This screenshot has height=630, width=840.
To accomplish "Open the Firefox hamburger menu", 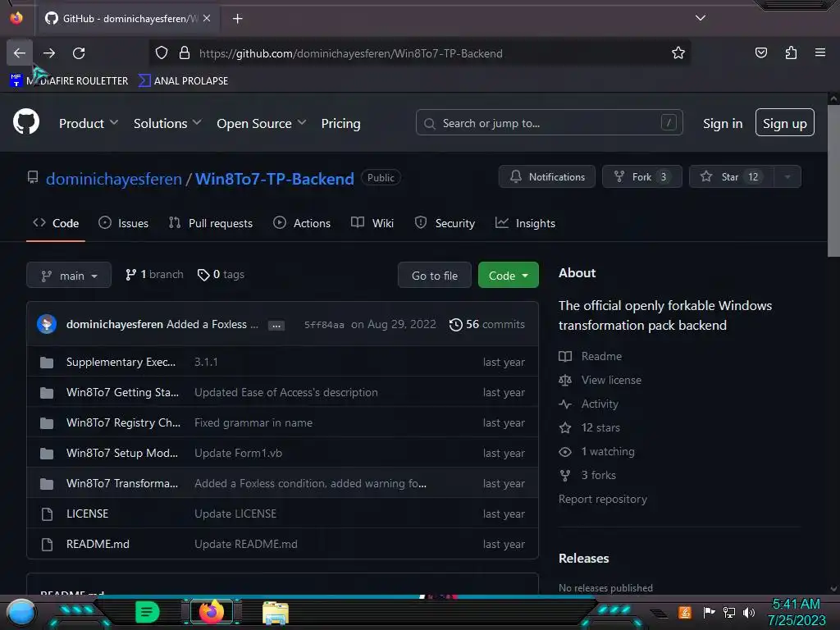I will pos(819,52).
